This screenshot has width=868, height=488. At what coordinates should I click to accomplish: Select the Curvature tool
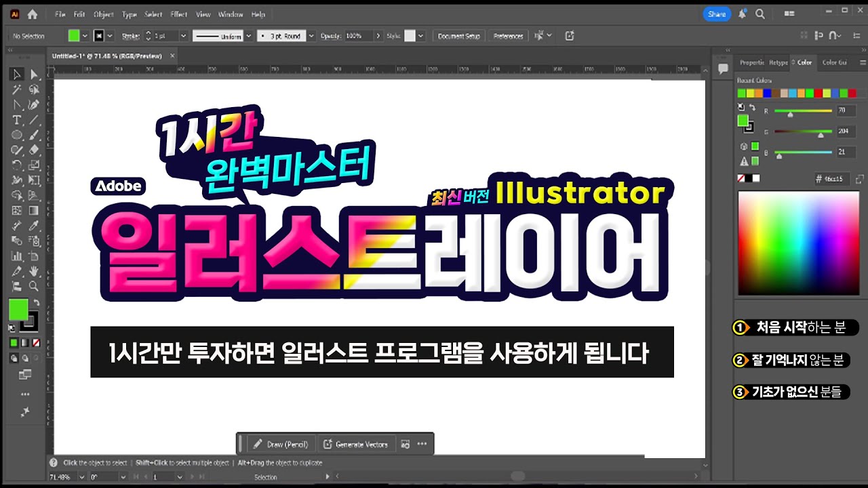pyautogui.click(x=34, y=105)
